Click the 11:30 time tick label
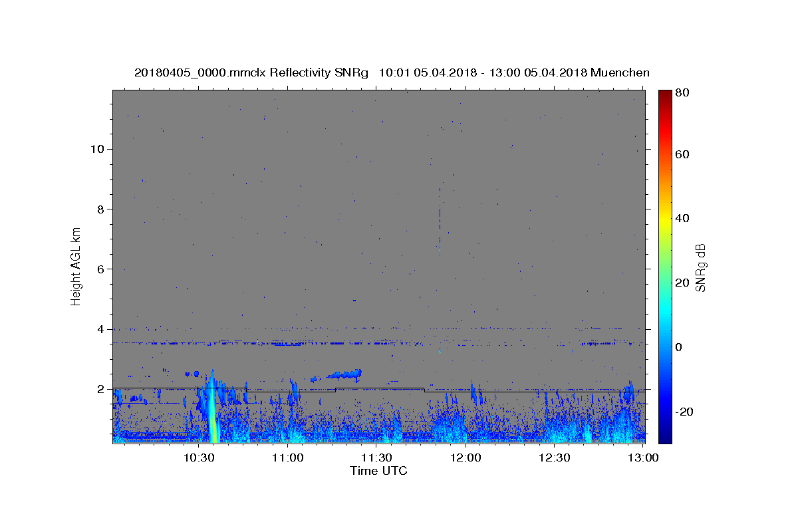This screenshot has width=798, height=532. click(376, 458)
